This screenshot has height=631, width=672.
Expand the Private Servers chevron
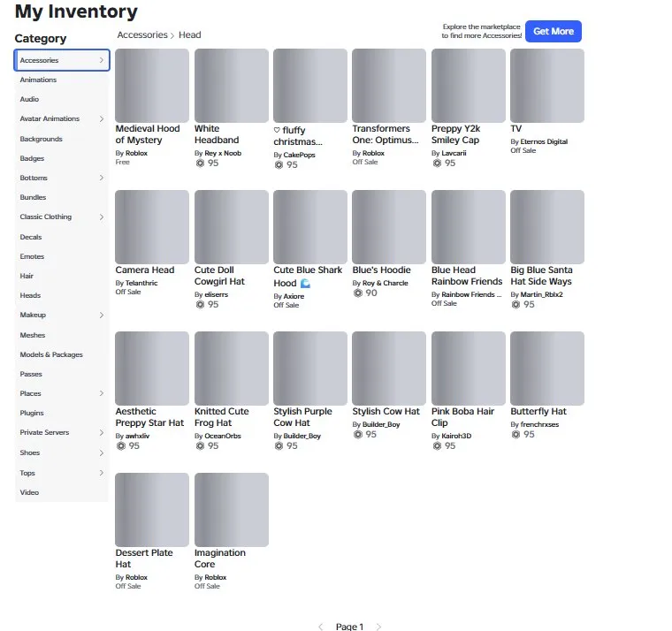[x=102, y=432]
